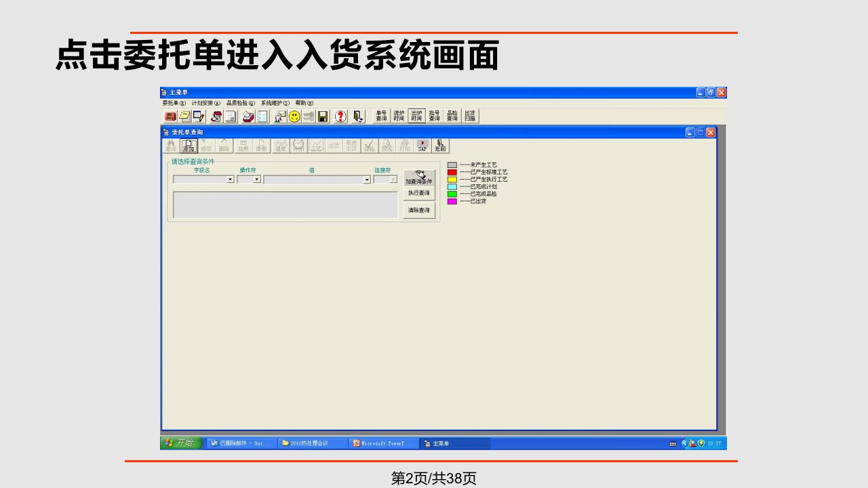Click the 加查询条件 button

pos(419,178)
